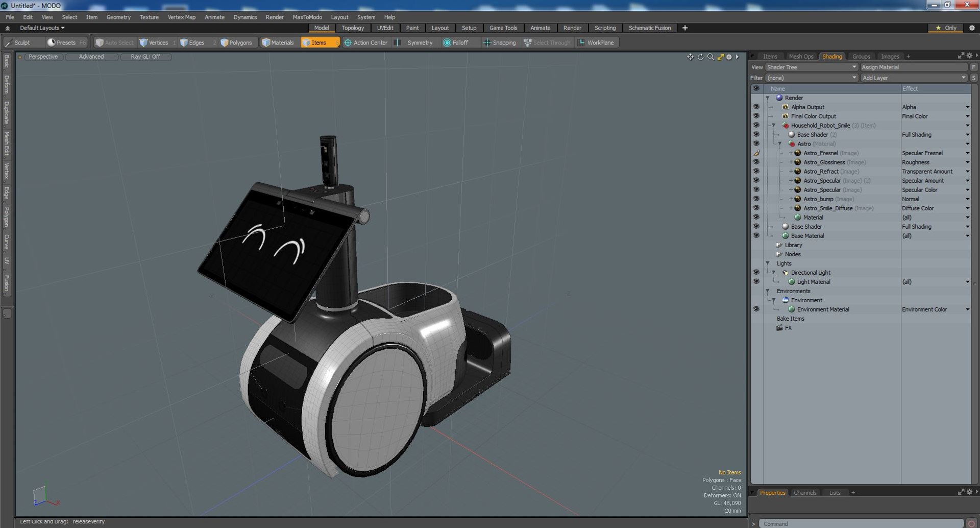Open the Add Layer dropdown
The image size is (980, 528).
click(914, 78)
